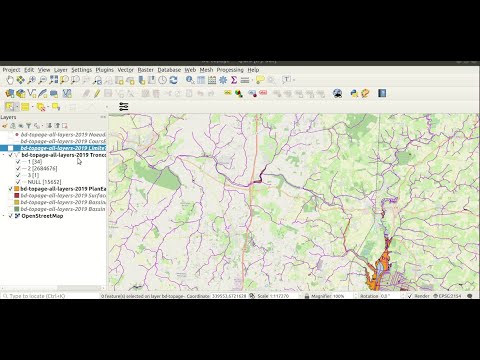Click the Show Map Tips icon
480x360 pixels.
[260, 80]
